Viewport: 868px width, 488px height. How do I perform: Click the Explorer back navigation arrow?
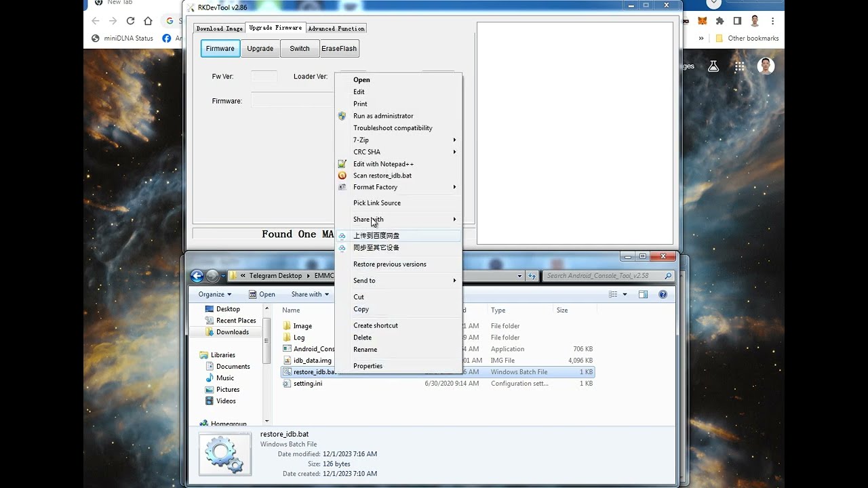[x=197, y=276]
